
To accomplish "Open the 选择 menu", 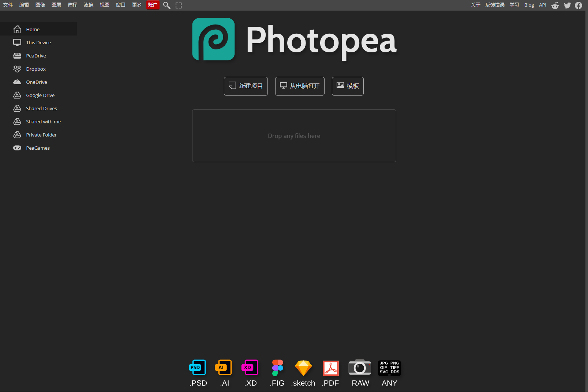I will (x=72, y=5).
